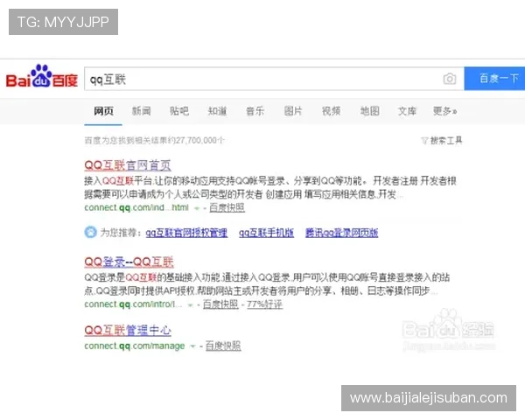Screen dimensions: 525x420
Task: Expand dropdown arrow beside connect.qq.com/ind...html
Action: (x=197, y=208)
